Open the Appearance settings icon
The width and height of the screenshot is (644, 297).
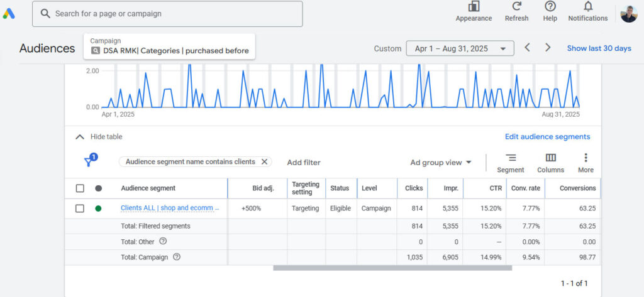(x=474, y=7)
